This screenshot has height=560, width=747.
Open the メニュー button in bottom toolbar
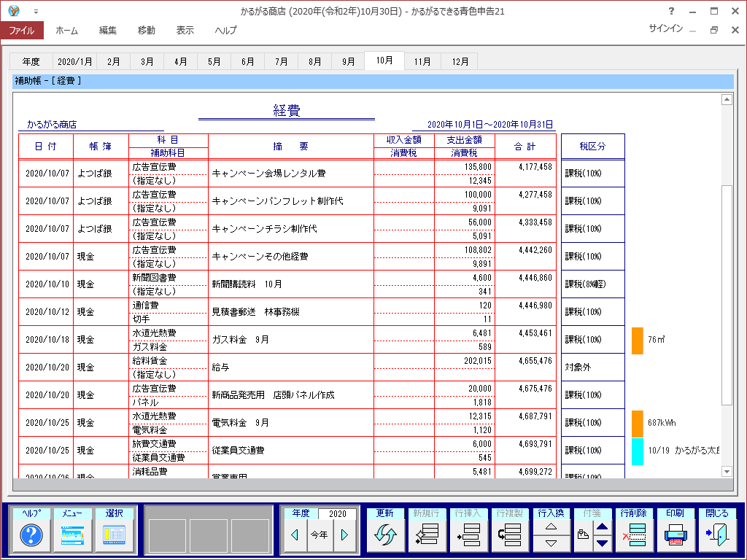pyautogui.click(x=72, y=534)
